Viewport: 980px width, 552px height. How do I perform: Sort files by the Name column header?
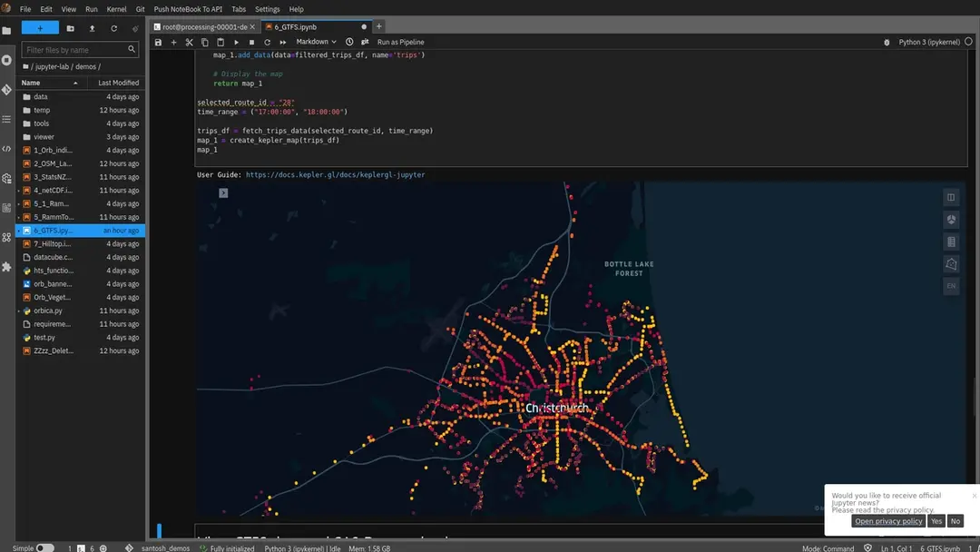tap(31, 83)
